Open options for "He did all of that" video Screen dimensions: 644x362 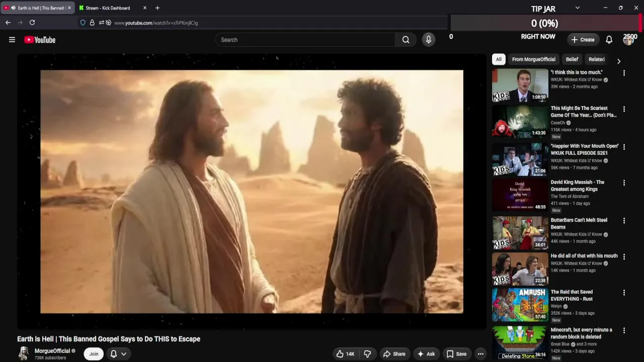pos(624,257)
